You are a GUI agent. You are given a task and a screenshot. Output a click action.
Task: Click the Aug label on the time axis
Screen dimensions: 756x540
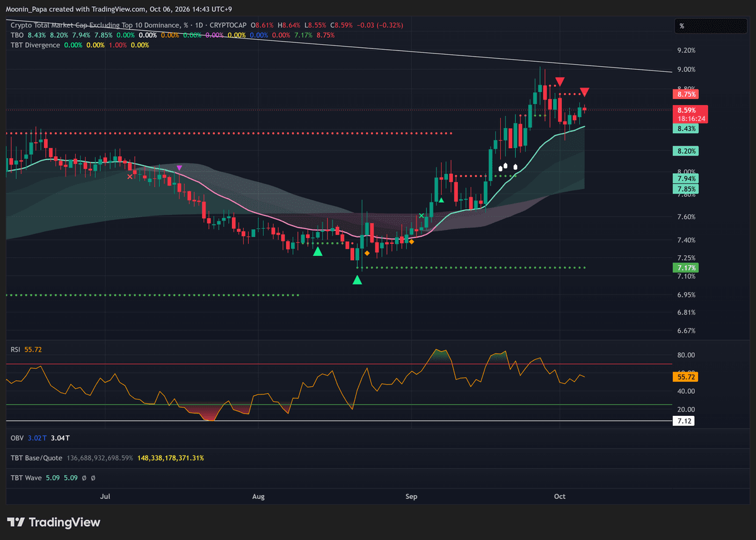coord(258,497)
